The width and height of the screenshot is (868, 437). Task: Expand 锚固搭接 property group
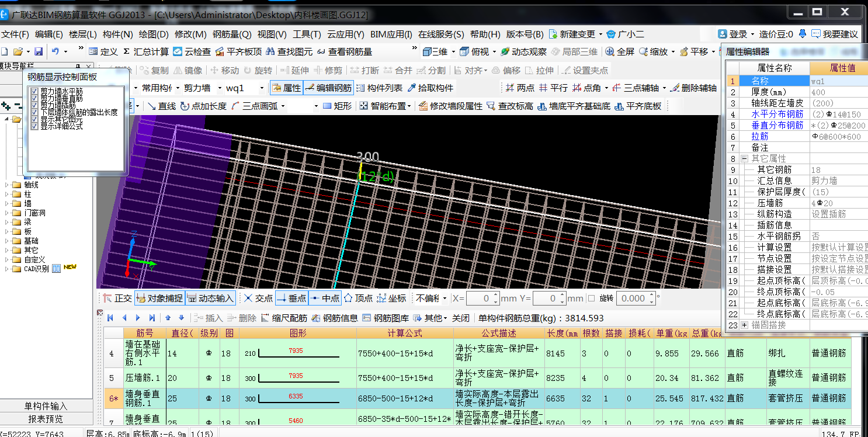pos(744,325)
